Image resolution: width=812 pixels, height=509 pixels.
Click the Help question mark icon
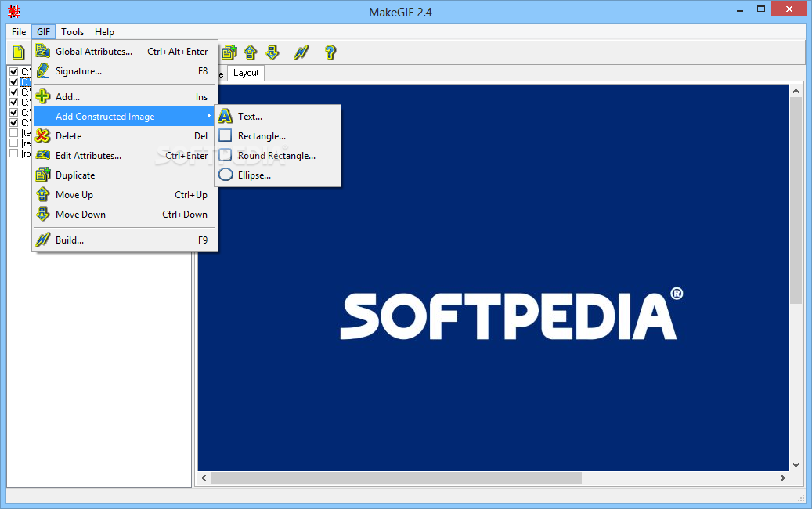[x=330, y=52]
